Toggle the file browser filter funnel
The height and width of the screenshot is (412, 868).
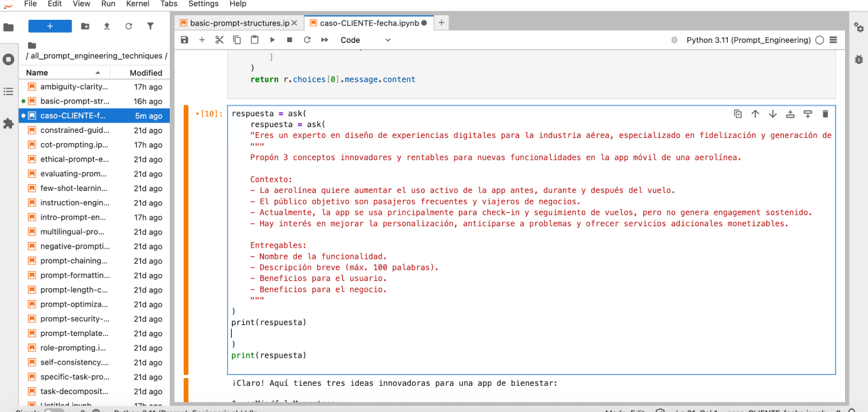coord(150,26)
